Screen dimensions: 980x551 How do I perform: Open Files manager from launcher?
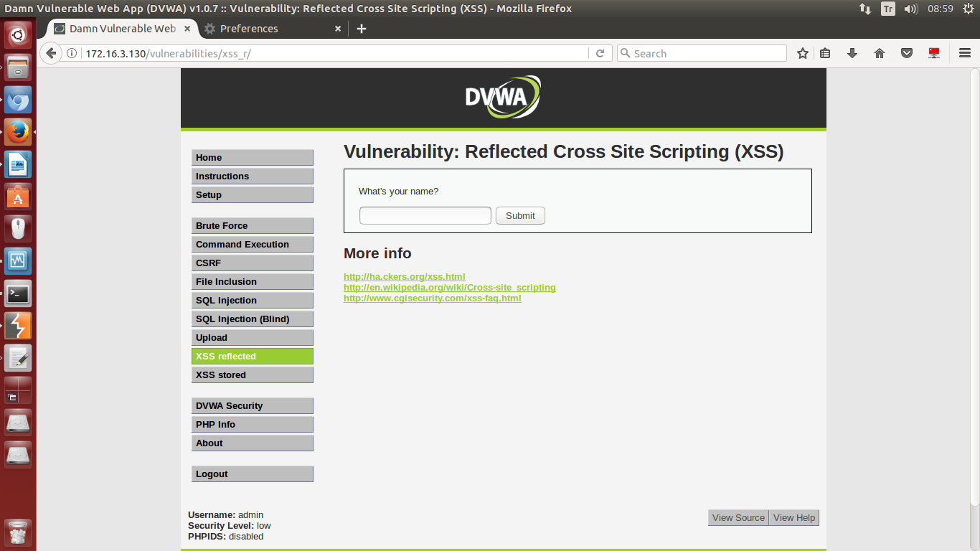(x=18, y=67)
